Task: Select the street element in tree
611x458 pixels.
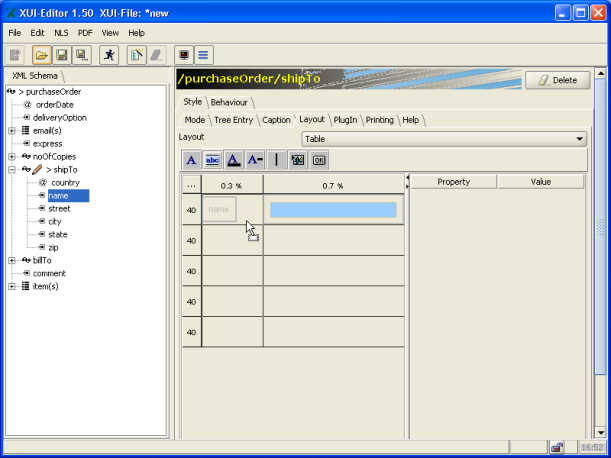Action: [60, 209]
